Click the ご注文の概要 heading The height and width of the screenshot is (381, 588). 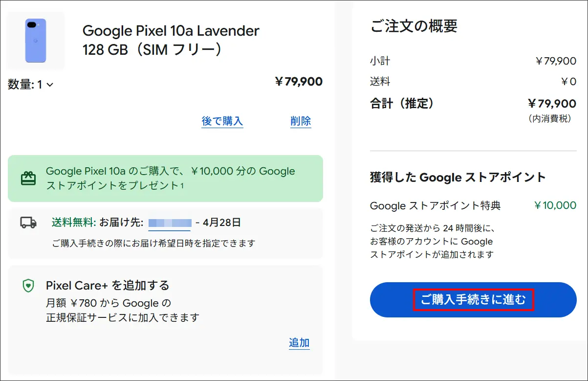point(414,26)
